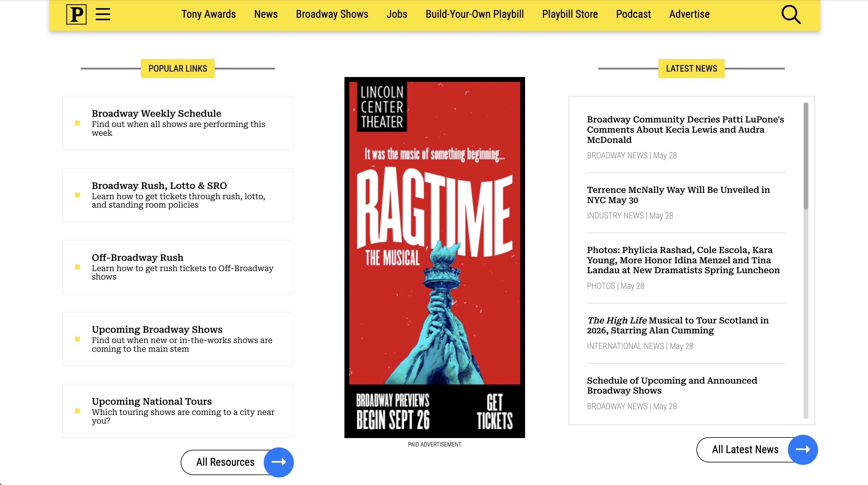Open the Off-Broadway Rush link
This screenshot has height=485, width=868.
[138, 258]
